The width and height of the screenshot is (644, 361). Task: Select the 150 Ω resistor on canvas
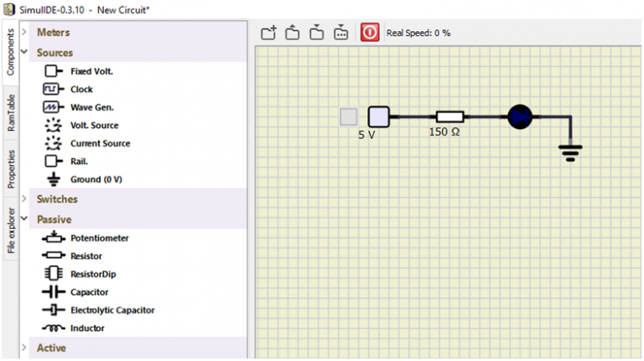coord(450,117)
